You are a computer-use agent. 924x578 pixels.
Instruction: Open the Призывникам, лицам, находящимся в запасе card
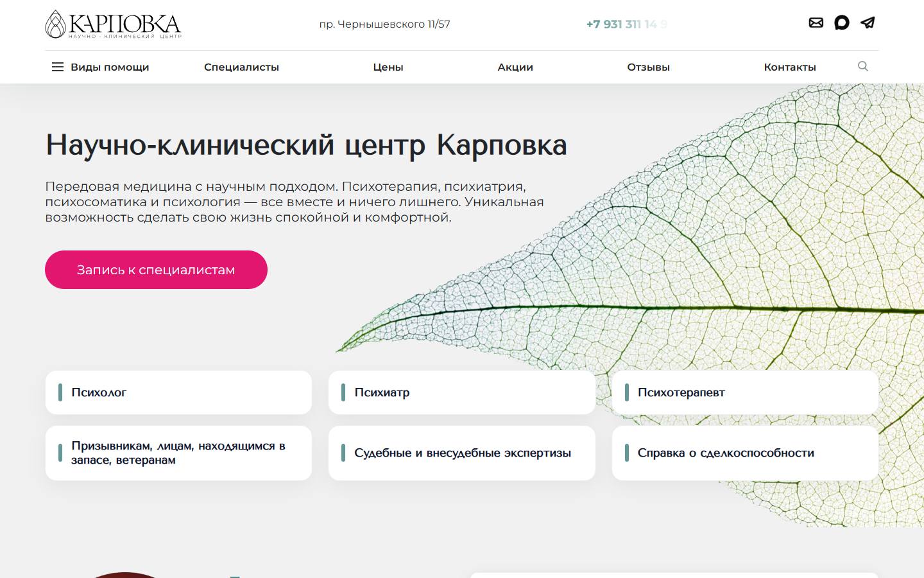pos(178,453)
